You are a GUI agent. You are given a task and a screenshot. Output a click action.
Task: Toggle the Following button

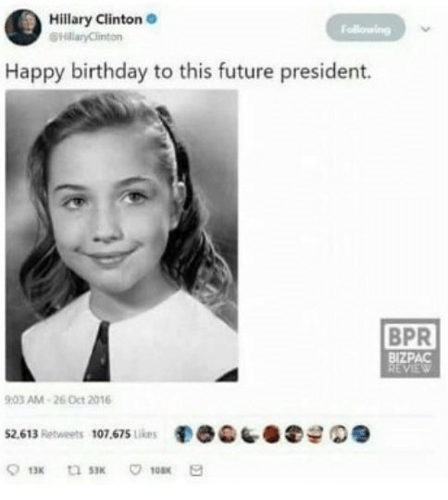tap(366, 28)
